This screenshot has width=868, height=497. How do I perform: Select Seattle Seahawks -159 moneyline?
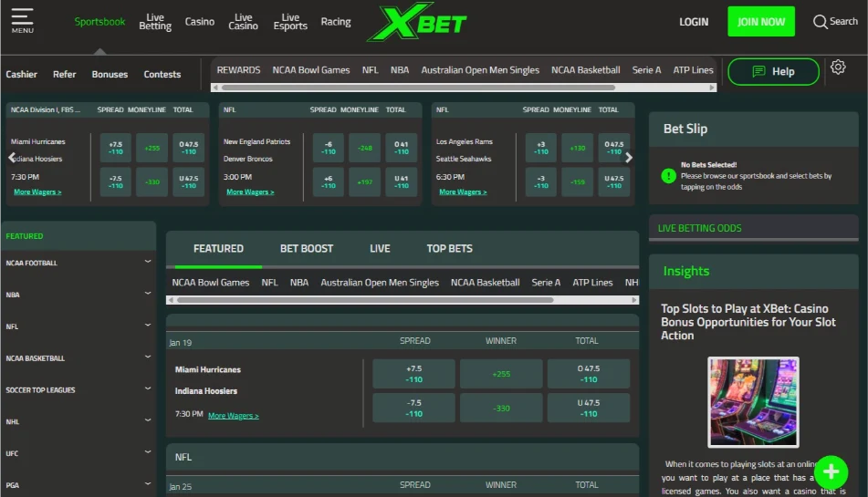click(x=578, y=181)
